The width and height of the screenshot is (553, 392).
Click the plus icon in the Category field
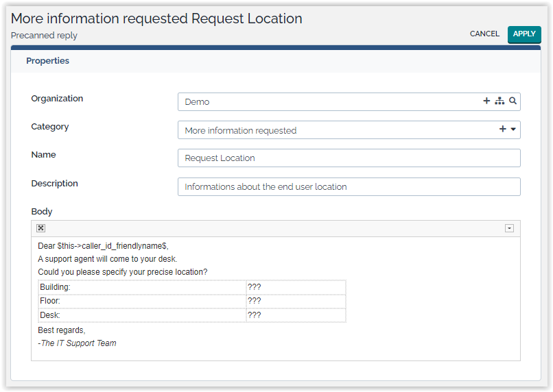point(502,130)
